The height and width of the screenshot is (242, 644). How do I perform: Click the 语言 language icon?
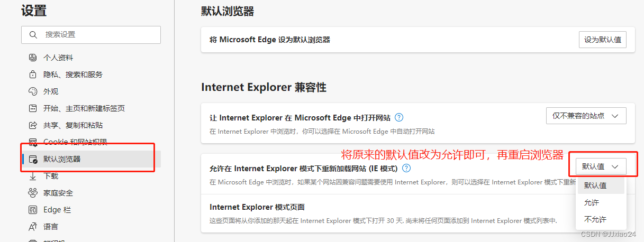33,227
